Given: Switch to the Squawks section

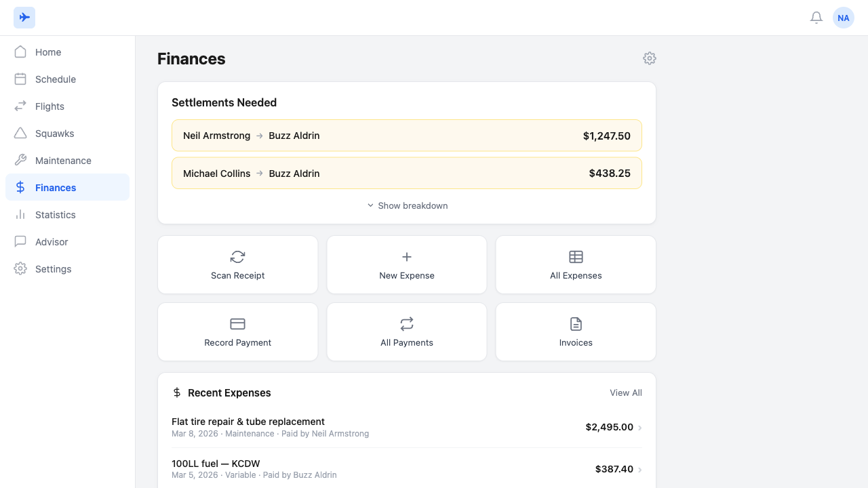Looking at the screenshot, I should coord(54,133).
